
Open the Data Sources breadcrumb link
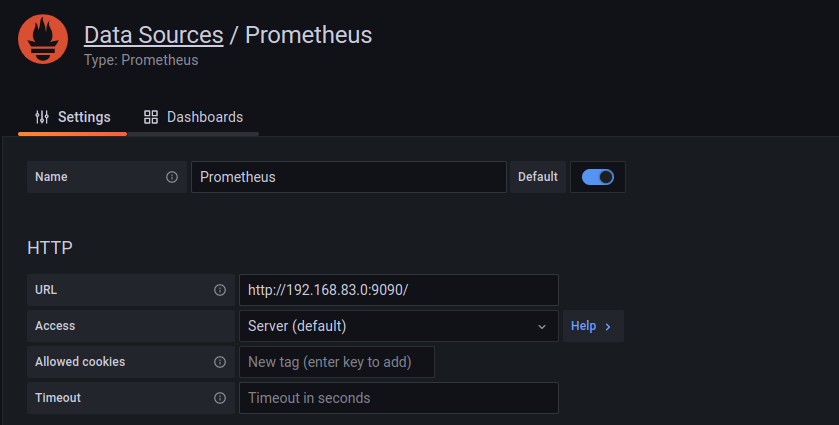tap(154, 35)
